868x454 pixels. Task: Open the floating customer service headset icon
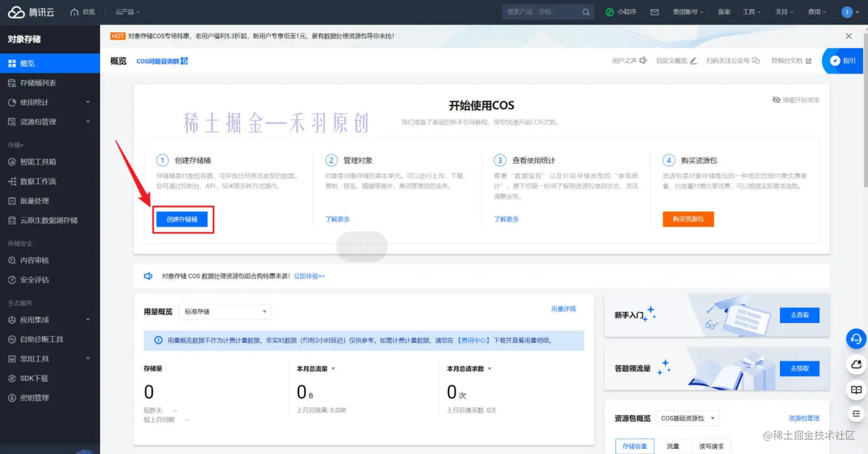click(x=856, y=339)
